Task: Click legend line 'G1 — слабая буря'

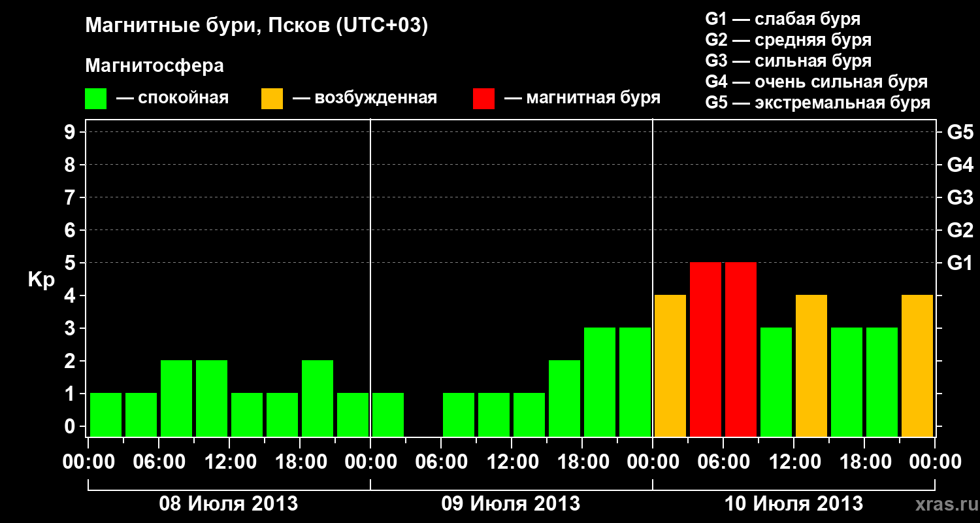Action: coord(783,19)
